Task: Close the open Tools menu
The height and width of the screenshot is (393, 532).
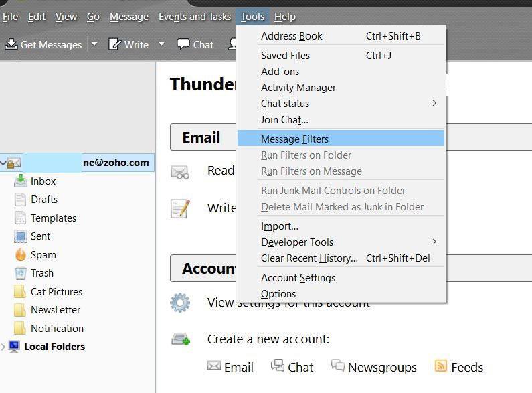Action: pos(252,17)
